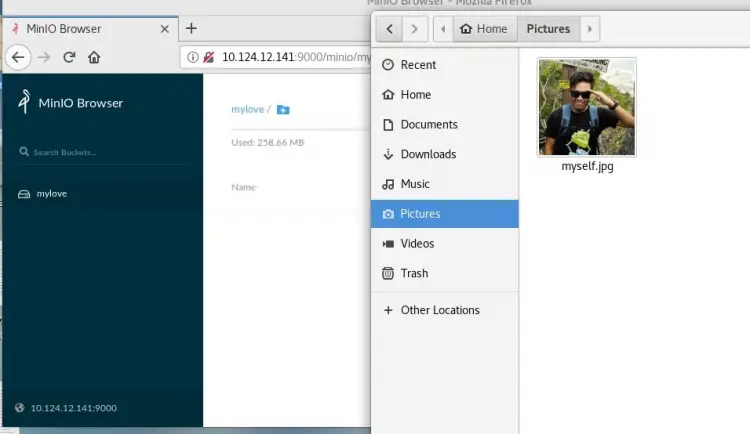The width and height of the screenshot is (750, 434).
Task: Select the myself.jpg thumbnail
Action: click(587, 107)
